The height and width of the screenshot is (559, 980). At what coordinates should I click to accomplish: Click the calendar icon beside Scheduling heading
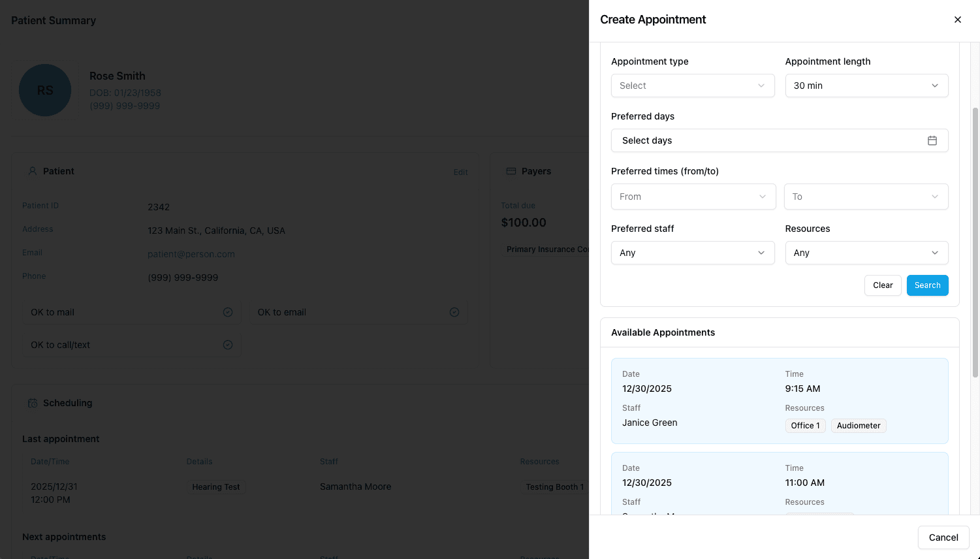pyautogui.click(x=33, y=403)
